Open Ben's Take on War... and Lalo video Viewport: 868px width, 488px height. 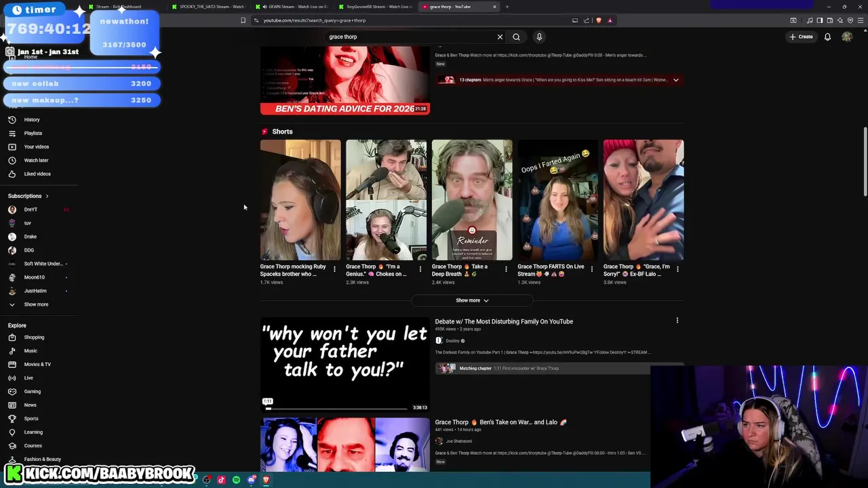point(500,422)
